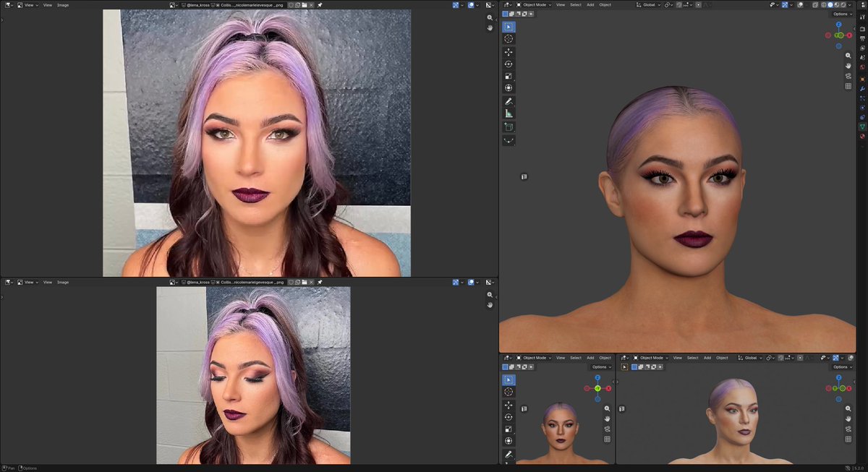
Task: Select the set selection mode icon in main viewport
Action: click(505, 14)
